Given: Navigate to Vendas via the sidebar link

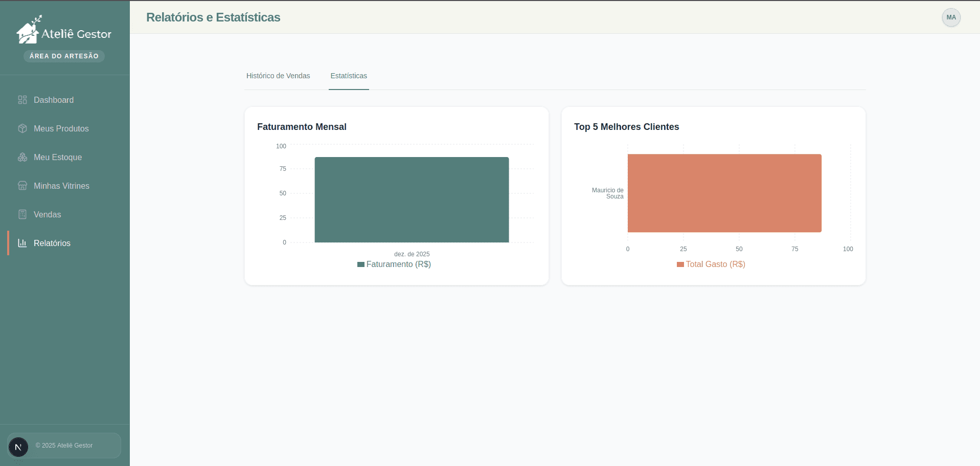Looking at the screenshot, I should pyautogui.click(x=47, y=214).
